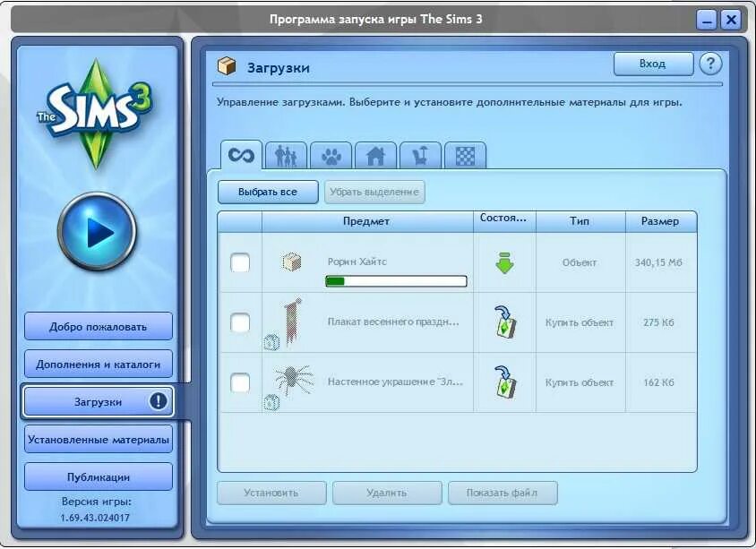Click the Вход login button
Viewport: 756px width, 549px height.
pos(653,64)
